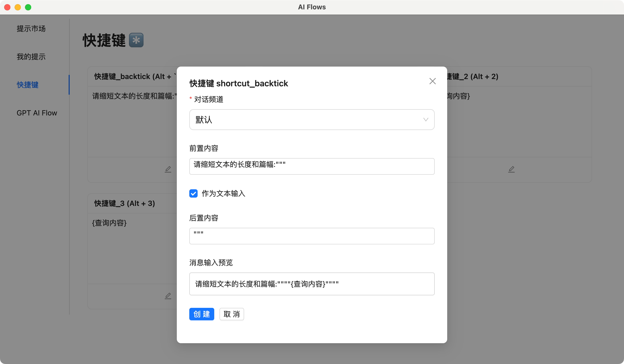Screen dimensions: 624x364
Task: Open the 默认 channel dropdown
Action: click(x=311, y=120)
